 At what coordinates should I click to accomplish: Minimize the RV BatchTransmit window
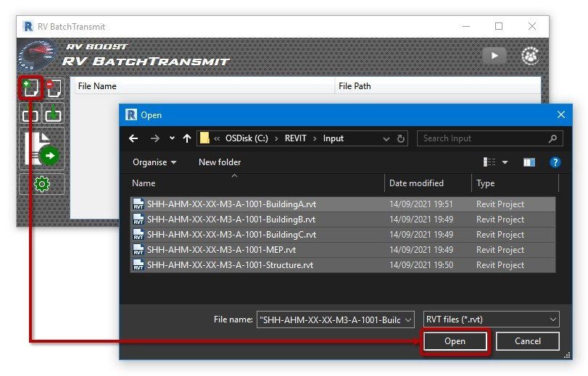point(466,26)
